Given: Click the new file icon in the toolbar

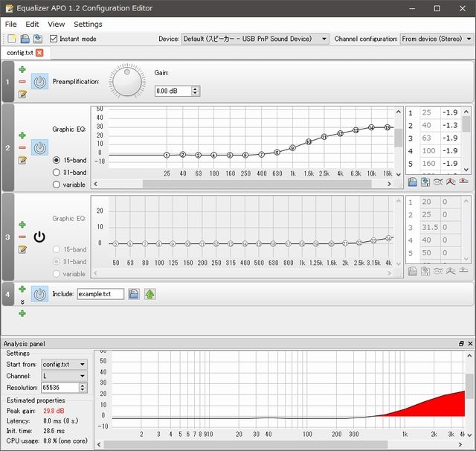Looking at the screenshot, I should 12,39.
